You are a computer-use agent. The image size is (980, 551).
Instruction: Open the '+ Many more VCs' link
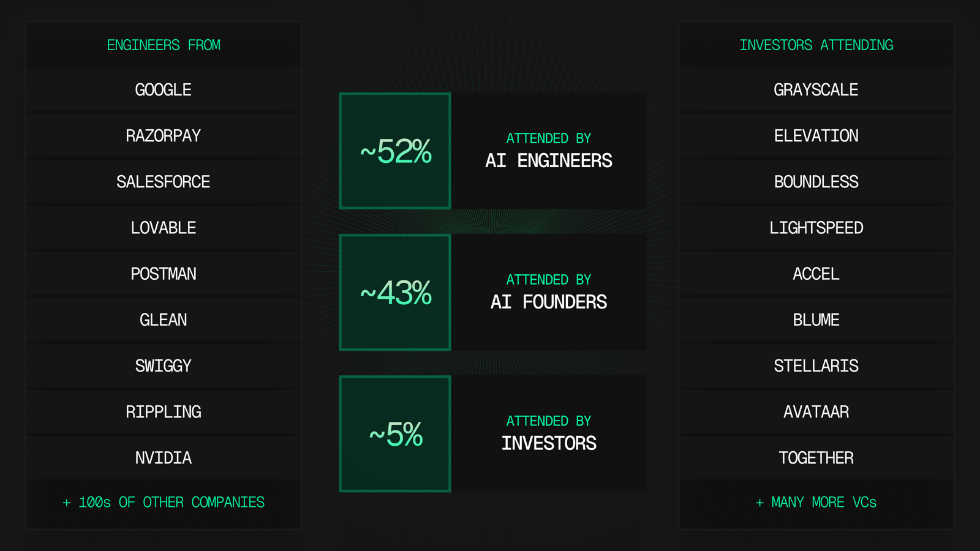click(x=816, y=503)
